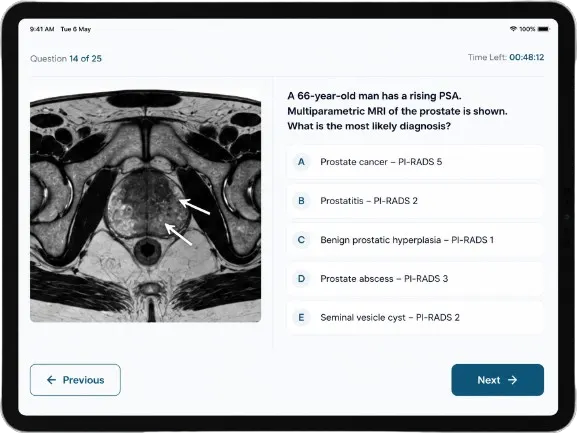This screenshot has height=433, width=577.
Task: Pick answer D Prostate abscess PI-RADS 3
Action: pyautogui.click(x=415, y=279)
